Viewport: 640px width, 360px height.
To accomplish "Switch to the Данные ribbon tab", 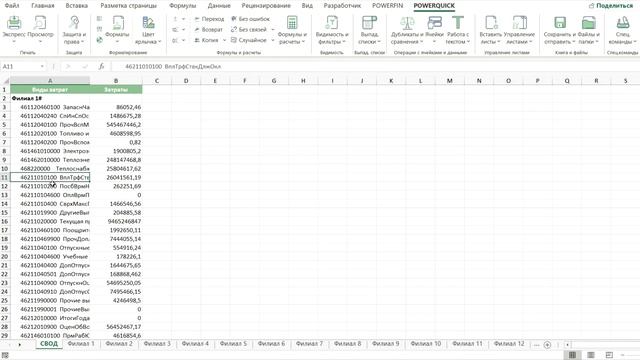I will 219,6.
